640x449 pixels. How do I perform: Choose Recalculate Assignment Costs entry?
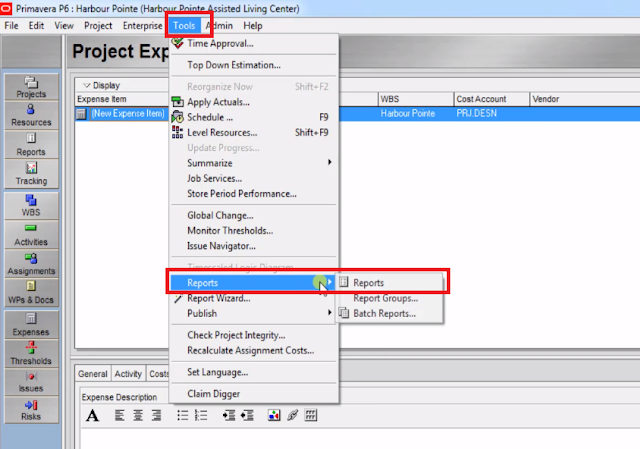pyautogui.click(x=253, y=351)
